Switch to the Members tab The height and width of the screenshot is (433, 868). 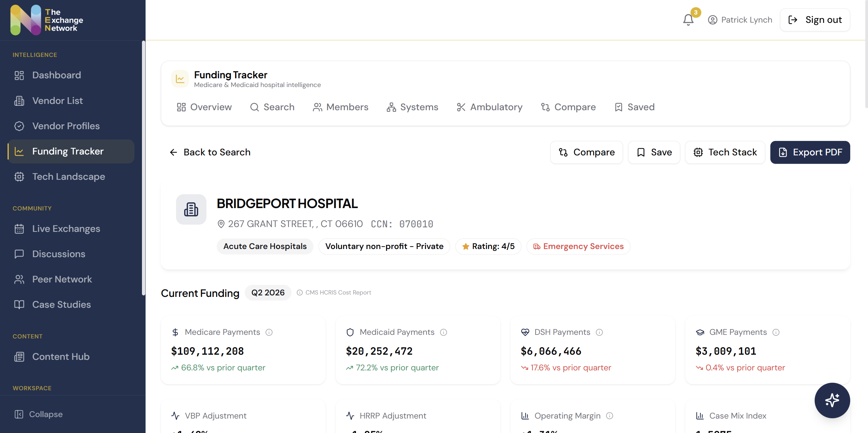click(341, 107)
